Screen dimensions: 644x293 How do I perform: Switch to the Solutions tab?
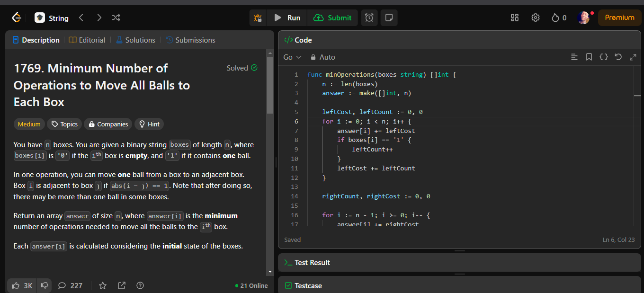(x=135, y=40)
